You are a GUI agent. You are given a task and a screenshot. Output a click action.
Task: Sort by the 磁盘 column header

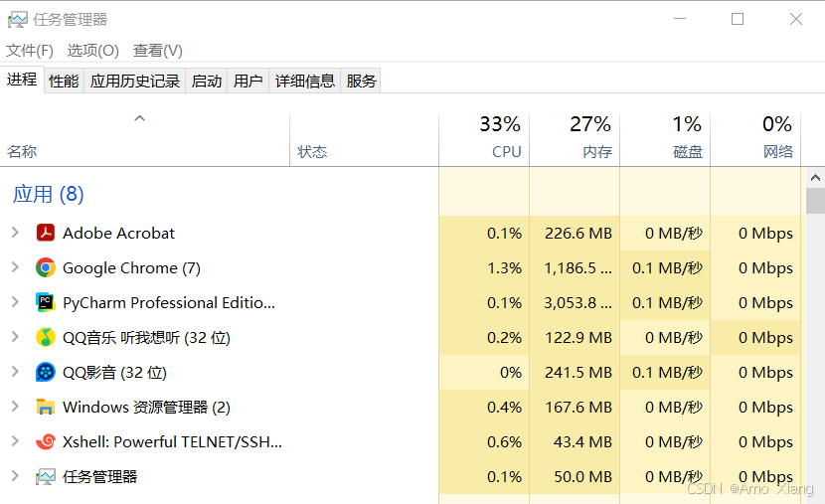665,140
